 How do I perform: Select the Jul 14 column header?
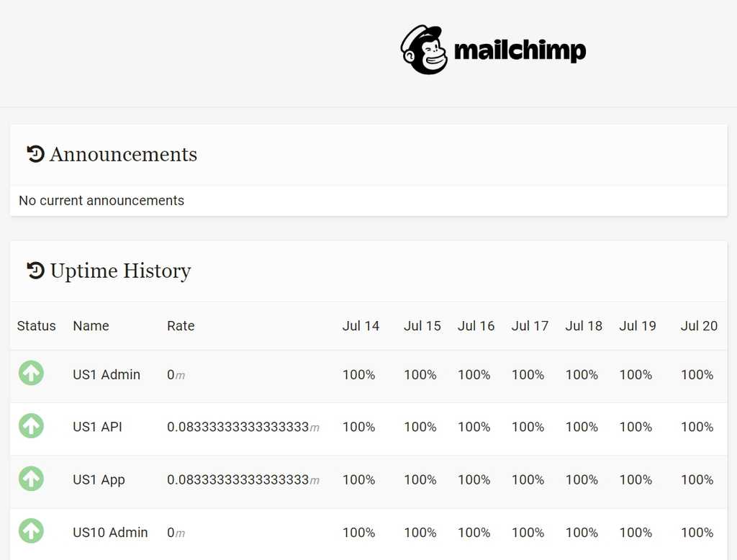pos(361,325)
